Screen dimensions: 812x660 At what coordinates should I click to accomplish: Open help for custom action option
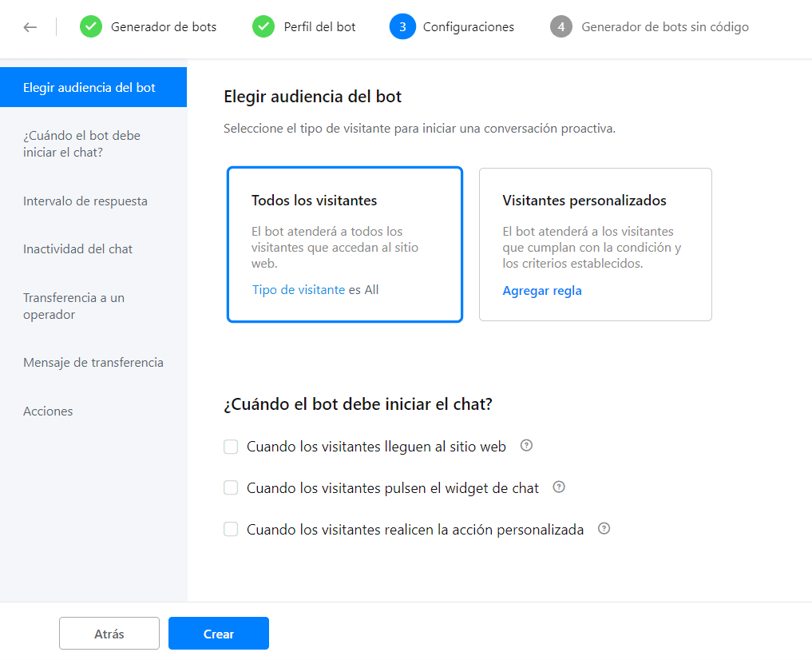604,528
